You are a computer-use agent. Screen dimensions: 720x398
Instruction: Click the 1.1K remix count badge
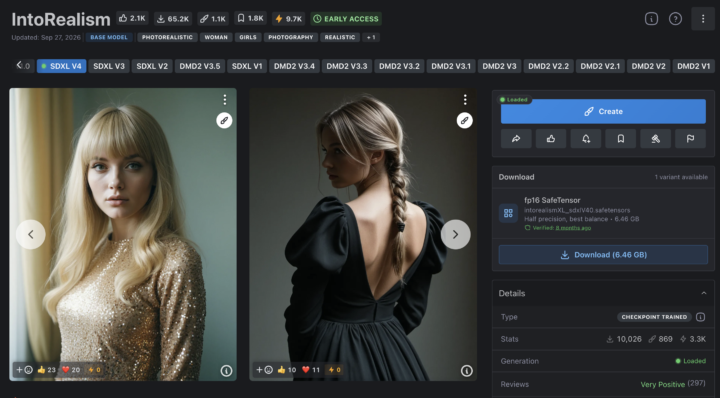point(213,19)
